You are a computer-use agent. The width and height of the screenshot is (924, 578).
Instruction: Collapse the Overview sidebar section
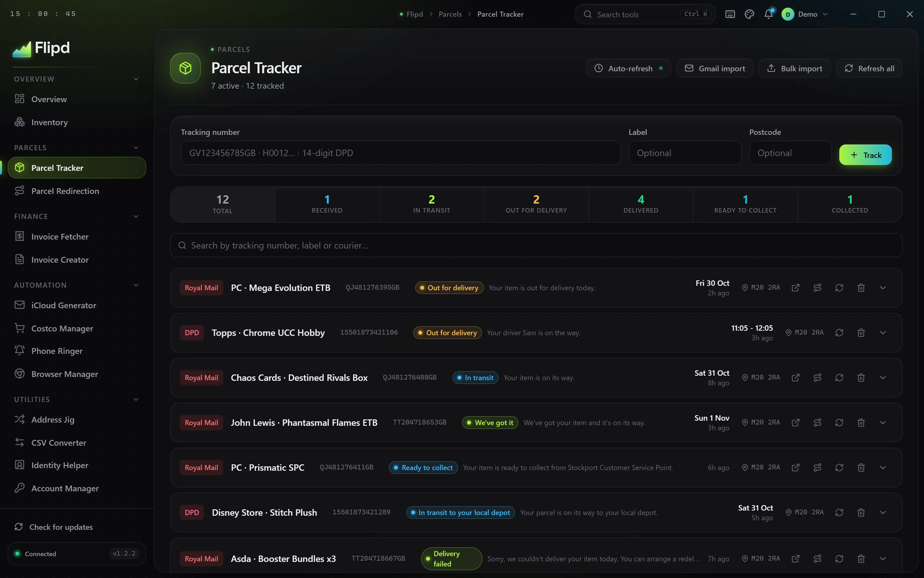(x=136, y=79)
